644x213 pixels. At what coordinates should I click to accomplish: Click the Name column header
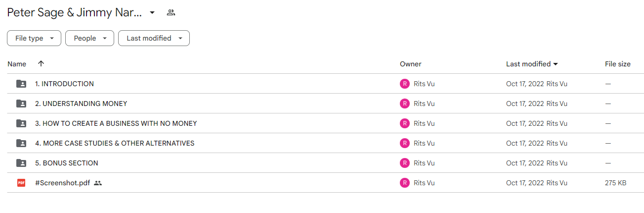tap(17, 64)
